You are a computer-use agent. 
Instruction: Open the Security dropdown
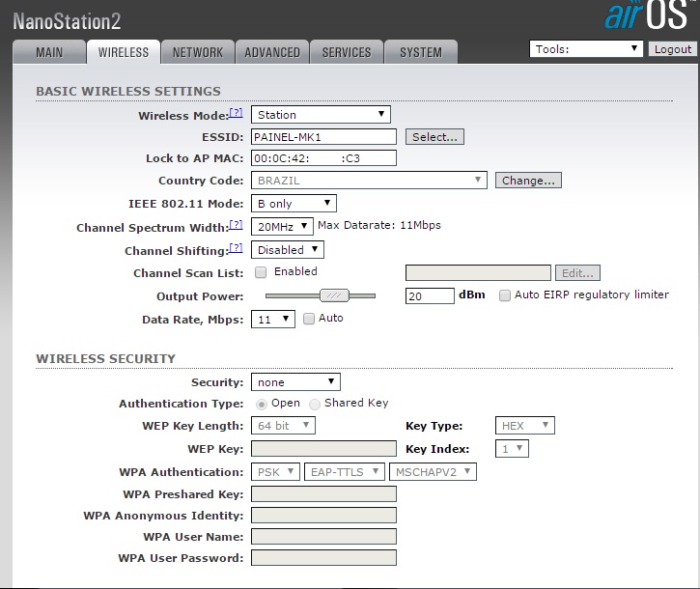coord(295,381)
